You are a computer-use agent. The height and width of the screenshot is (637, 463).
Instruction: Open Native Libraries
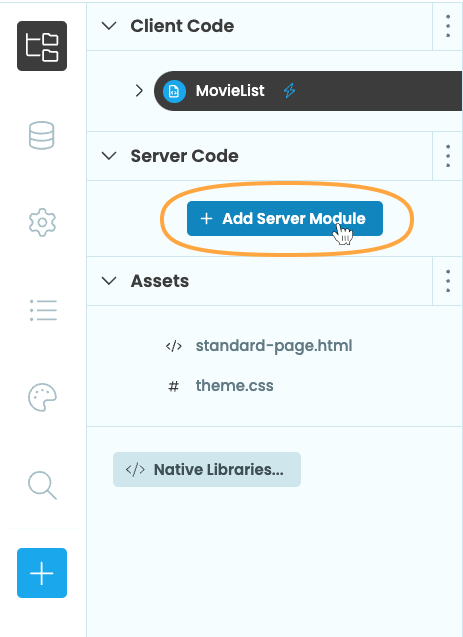tap(207, 470)
